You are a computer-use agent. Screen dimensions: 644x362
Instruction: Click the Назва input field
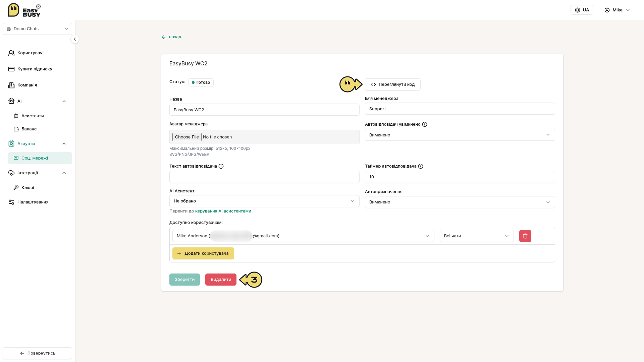tap(264, 110)
